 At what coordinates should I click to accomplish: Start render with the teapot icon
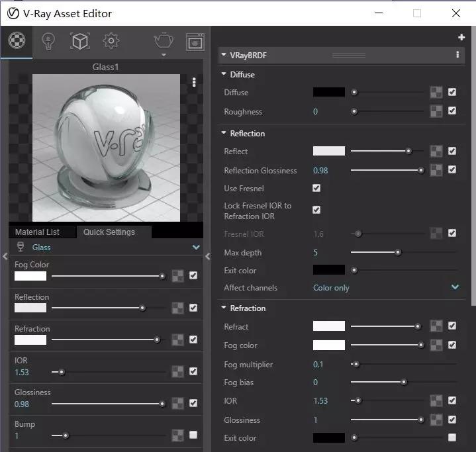[x=164, y=40]
